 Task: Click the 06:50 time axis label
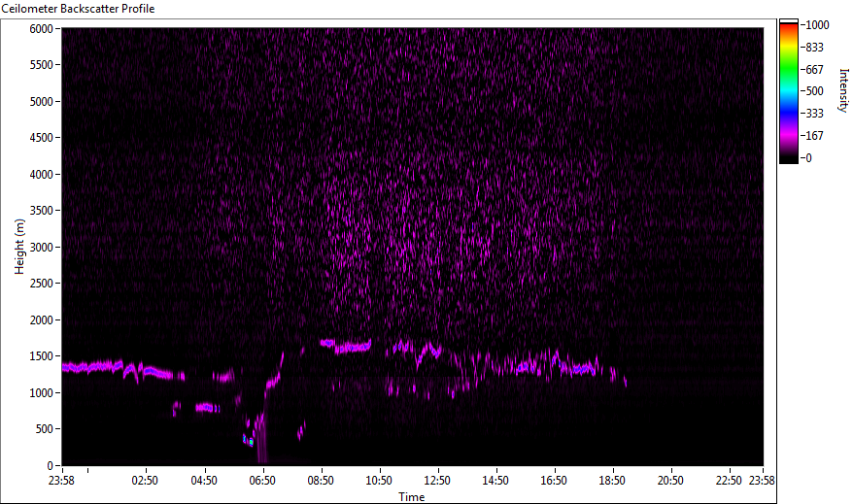262,481
